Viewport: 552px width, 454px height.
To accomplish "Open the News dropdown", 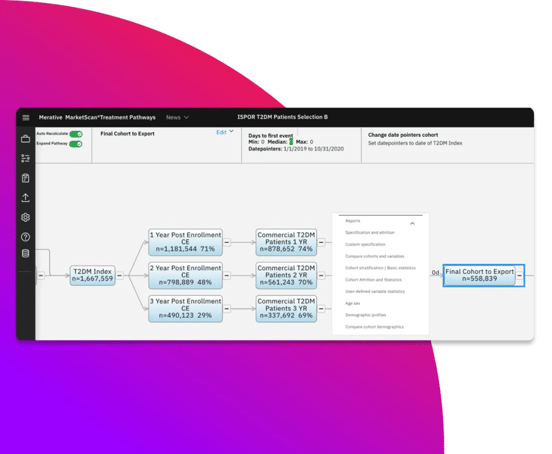I will click(177, 118).
